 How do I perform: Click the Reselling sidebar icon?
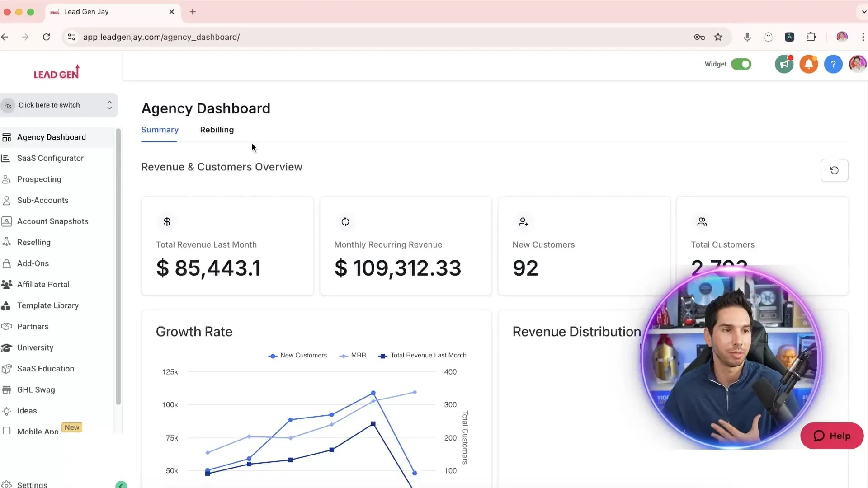6,242
